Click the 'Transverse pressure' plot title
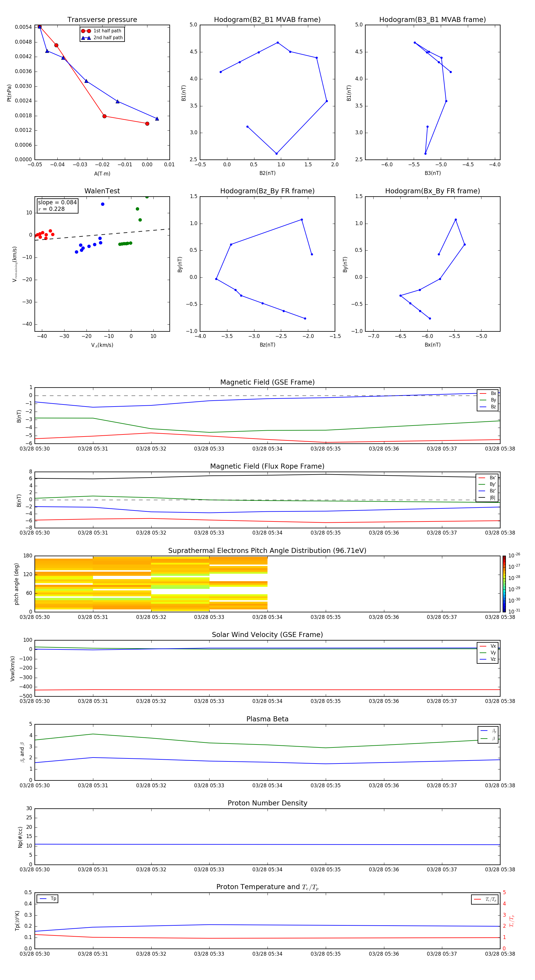 click(x=102, y=20)
